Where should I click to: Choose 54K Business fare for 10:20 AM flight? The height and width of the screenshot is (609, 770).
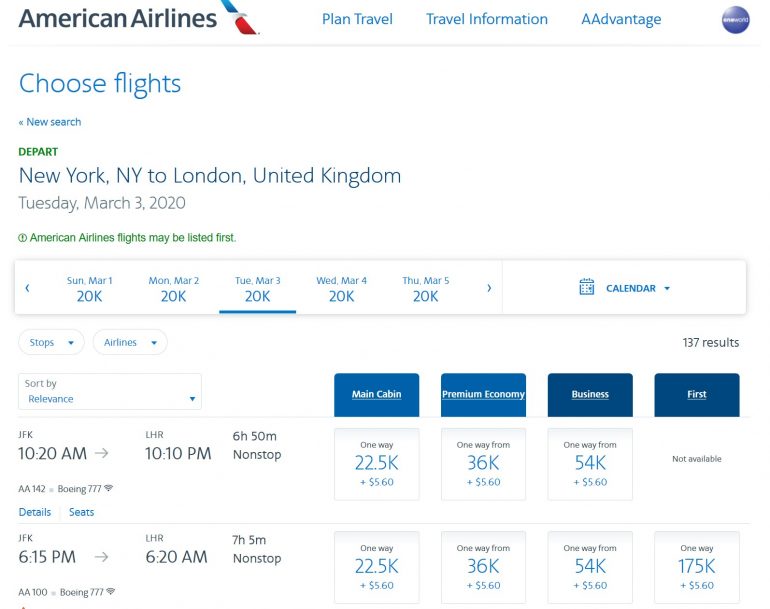[x=590, y=463]
